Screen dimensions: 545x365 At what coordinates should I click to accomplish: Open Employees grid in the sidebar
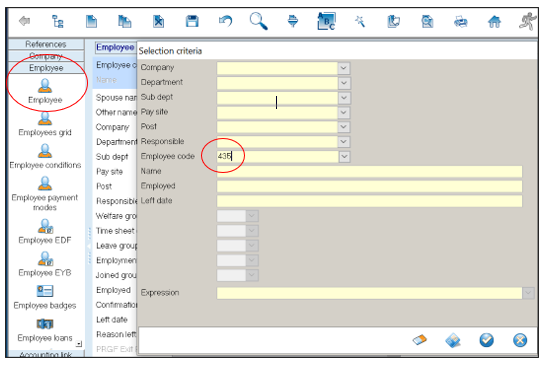pos(45,124)
